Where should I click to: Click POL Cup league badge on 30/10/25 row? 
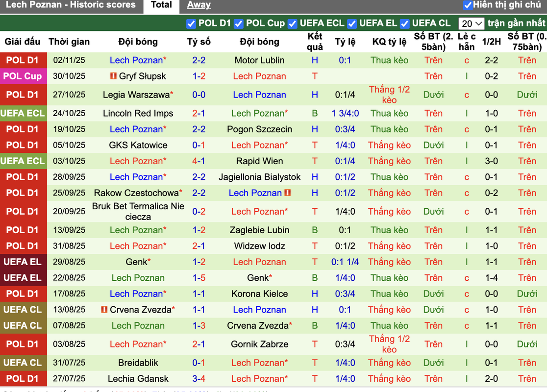24,76
